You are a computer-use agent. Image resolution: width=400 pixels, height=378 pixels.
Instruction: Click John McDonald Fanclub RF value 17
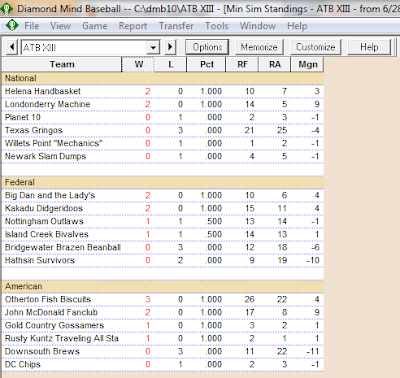click(249, 312)
